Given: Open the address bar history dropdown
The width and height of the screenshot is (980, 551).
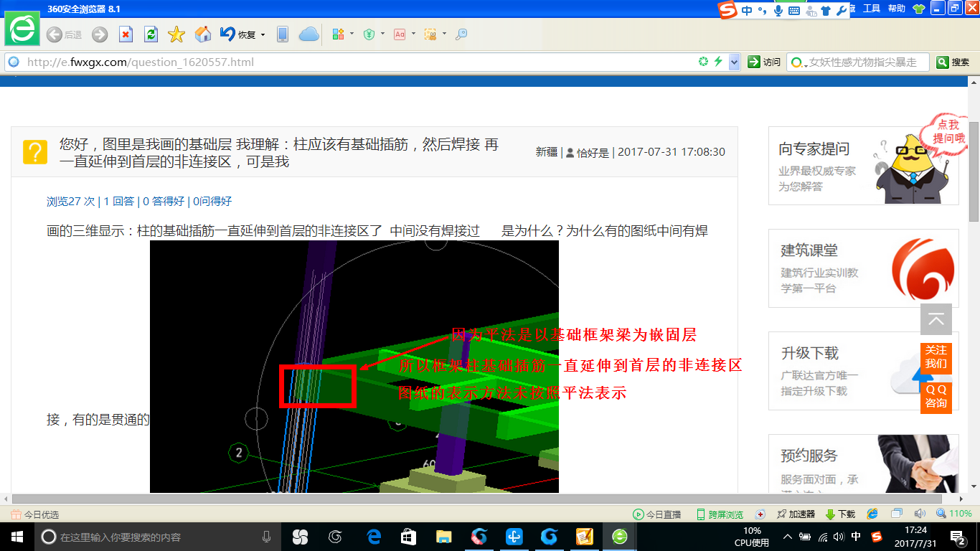Looking at the screenshot, I should pos(734,62).
